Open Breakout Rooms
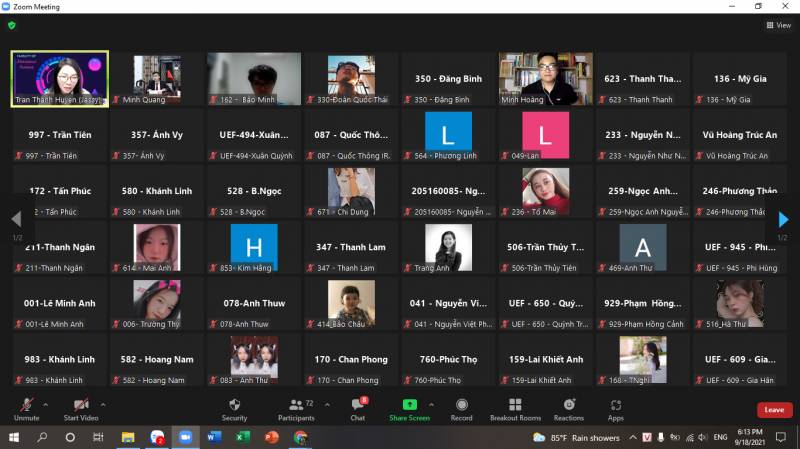 point(515,408)
